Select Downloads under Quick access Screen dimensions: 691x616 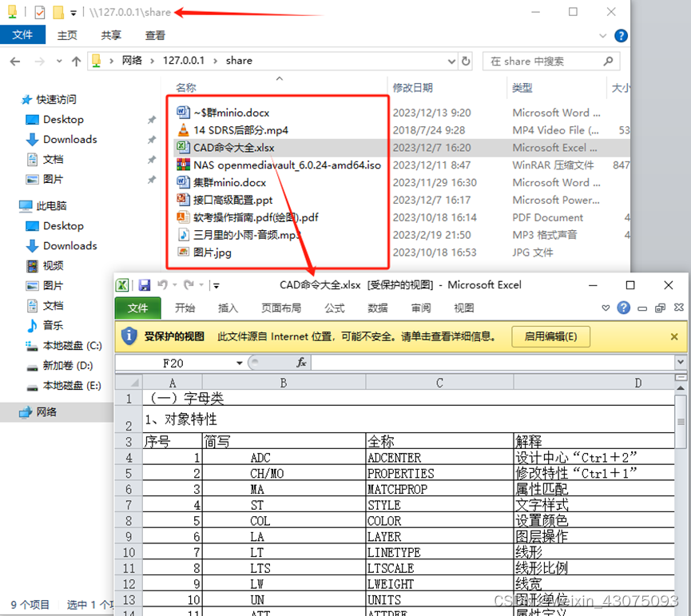(70, 139)
